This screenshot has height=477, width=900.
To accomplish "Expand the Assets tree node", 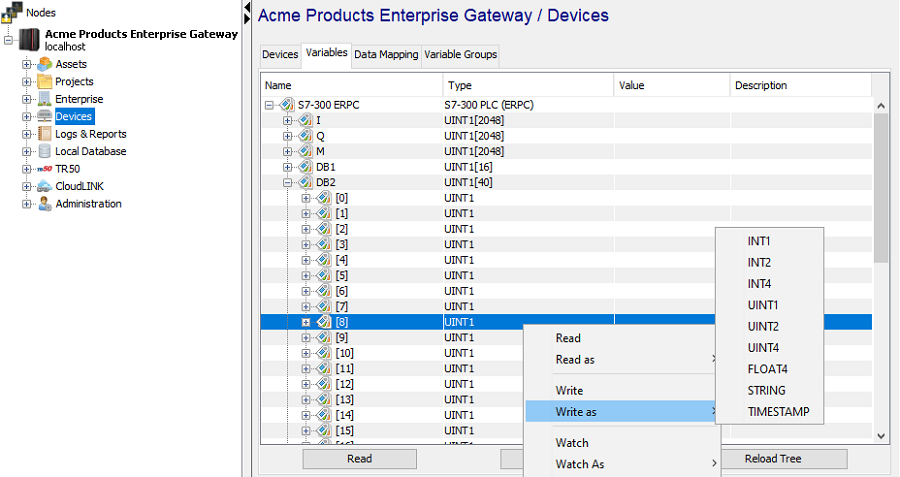I will [26, 64].
